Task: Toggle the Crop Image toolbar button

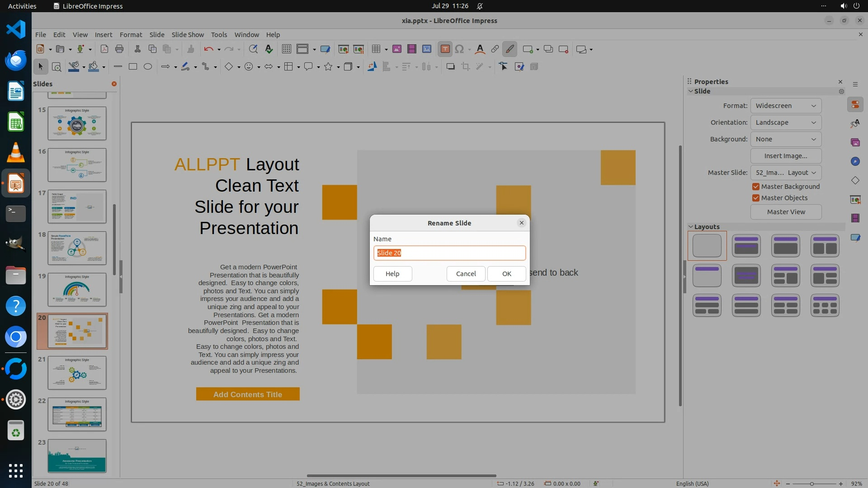Action: pos(465,67)
